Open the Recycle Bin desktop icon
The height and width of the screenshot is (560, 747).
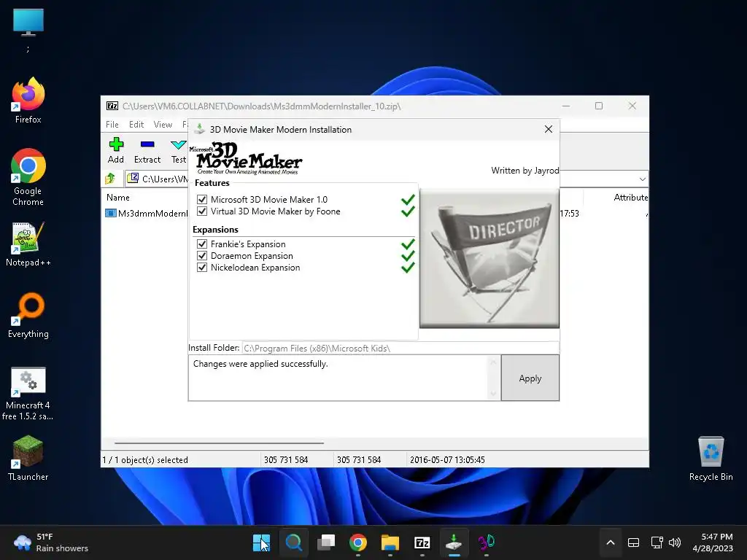pos(711,459)
